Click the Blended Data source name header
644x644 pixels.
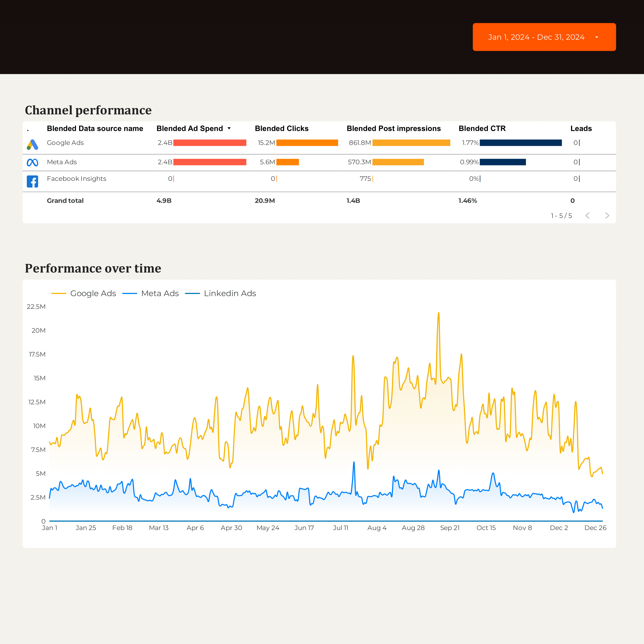pyautogui.click(x=95, y=128)
